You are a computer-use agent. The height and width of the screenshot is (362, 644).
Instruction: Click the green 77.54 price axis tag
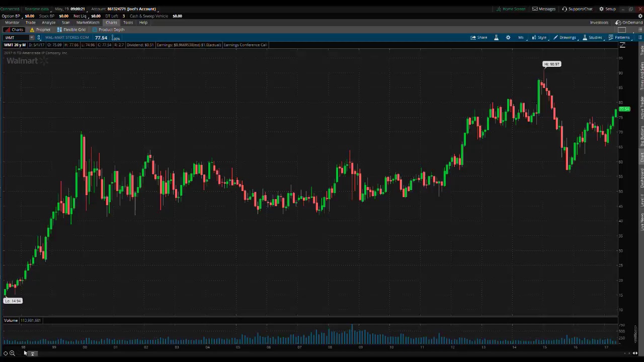pos(624,109)
